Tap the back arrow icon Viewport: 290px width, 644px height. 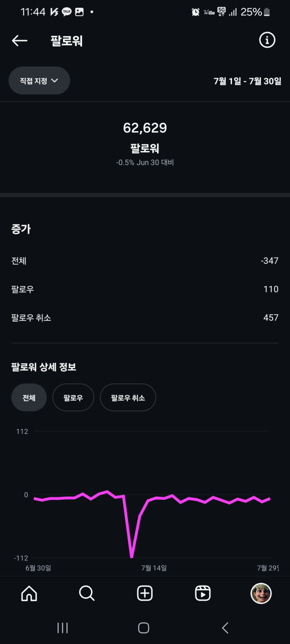click(x=20, y=41)
